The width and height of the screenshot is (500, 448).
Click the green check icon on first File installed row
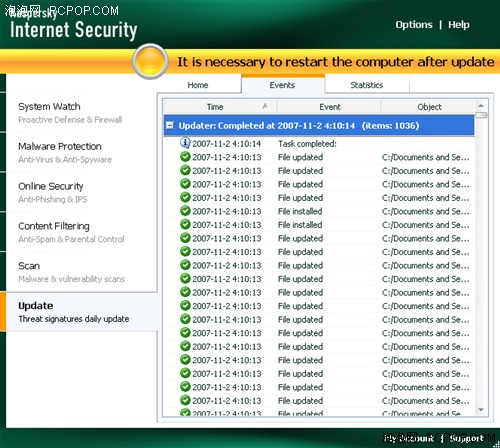pyautogui.click(x=185, y=211)
